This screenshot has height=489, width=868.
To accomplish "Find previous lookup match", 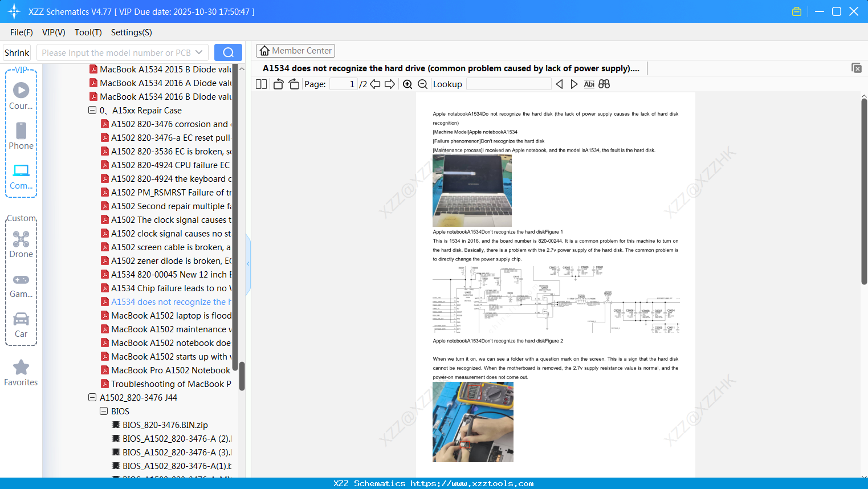I will (x=559, y=84).
